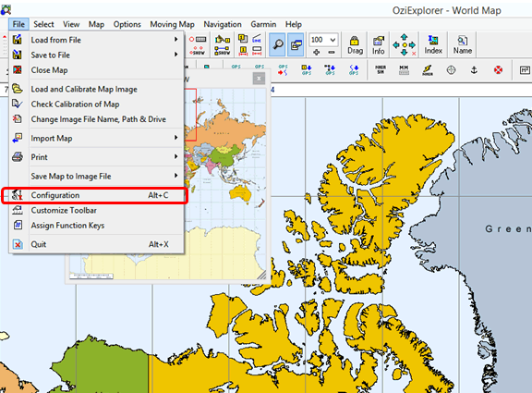Open the File menu

(18, 24)
